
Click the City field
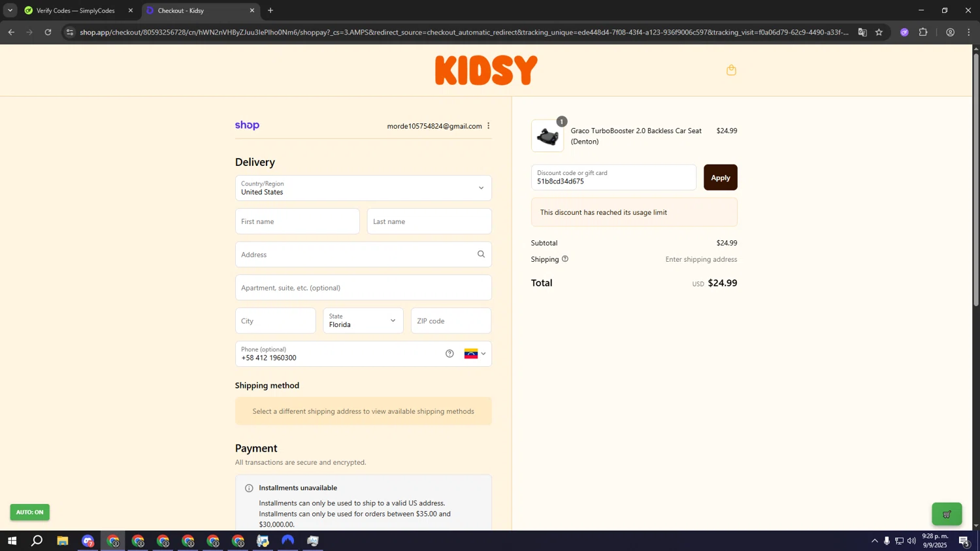(276, 321)
